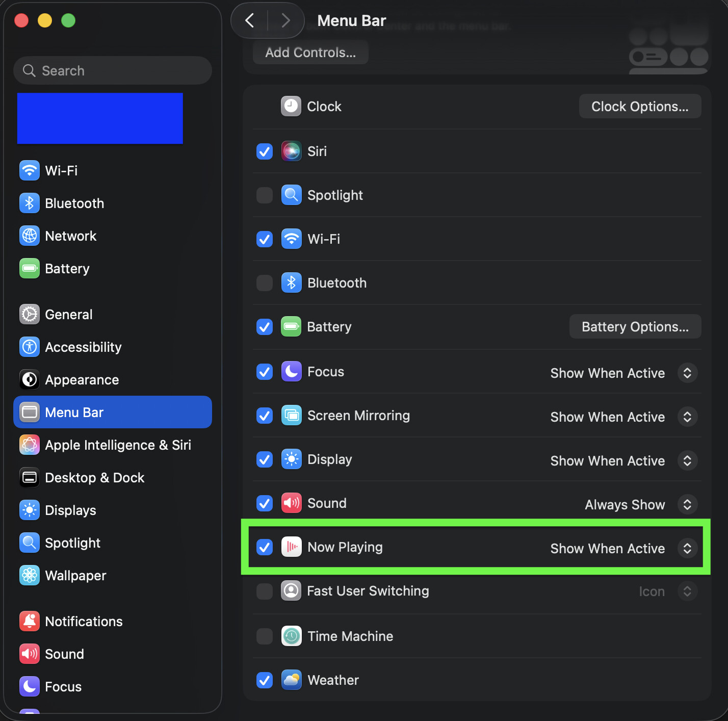Open Notifications settings in the sidebar
Screen dimensions: 728x721
tap(113, 621)
